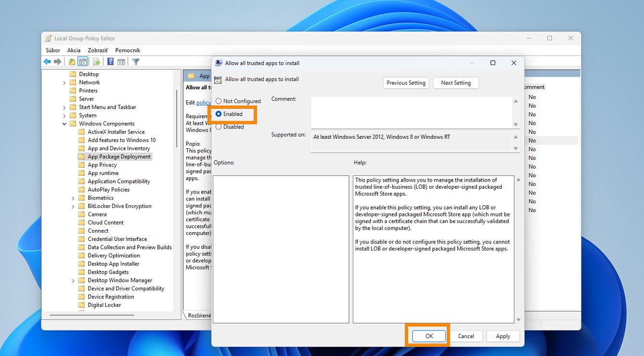Expand the Start Menu and Taskbar node
Image resolution: width=644 pixels, height=356 pixels.
(64, 107)
